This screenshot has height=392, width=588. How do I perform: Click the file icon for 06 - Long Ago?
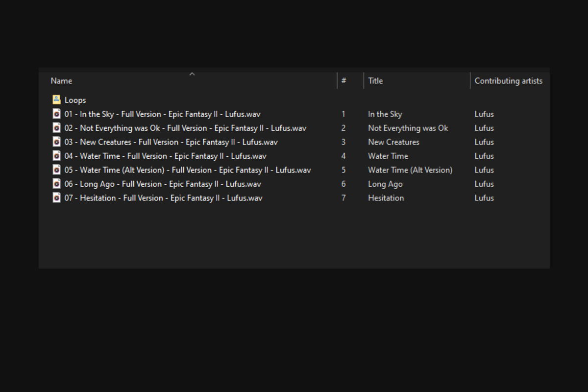pyautogui.click(x=56, y=184)
